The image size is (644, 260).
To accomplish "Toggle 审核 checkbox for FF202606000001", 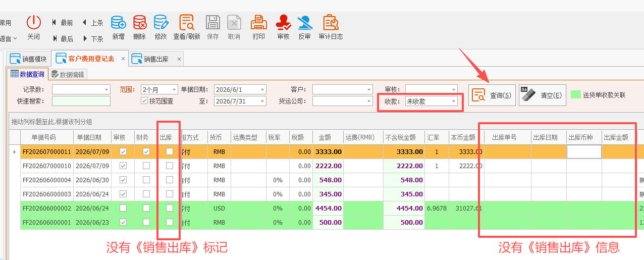I will tap(123, 222).
